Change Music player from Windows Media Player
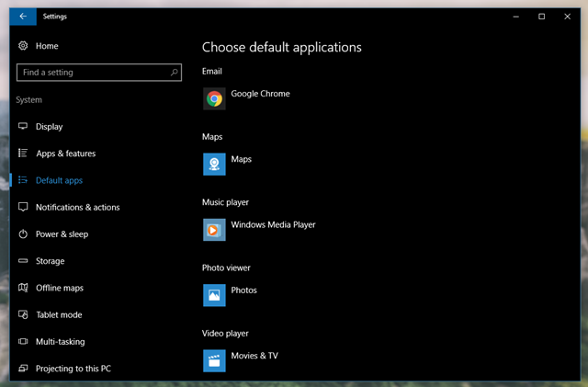The width and height of the screenshot is (588, 387). click(273, 224)
